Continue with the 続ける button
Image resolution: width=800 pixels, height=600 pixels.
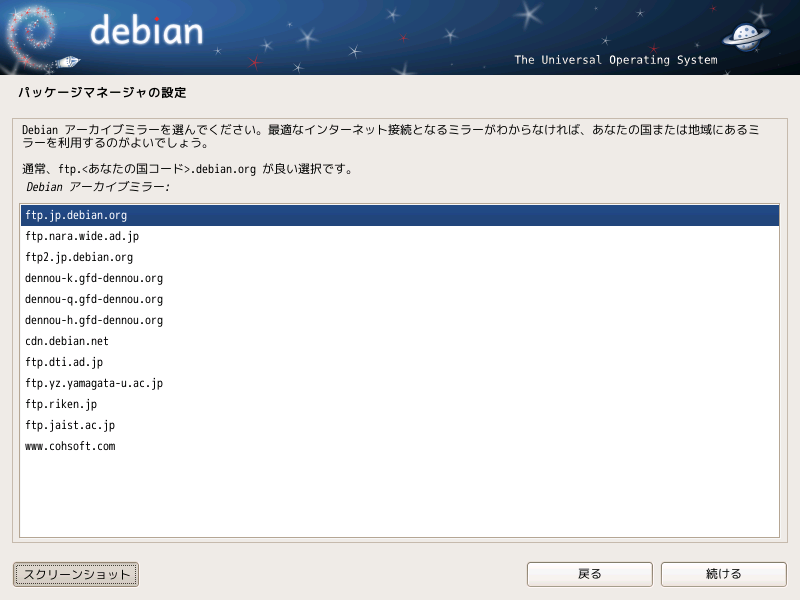click(x=723, y=574)
